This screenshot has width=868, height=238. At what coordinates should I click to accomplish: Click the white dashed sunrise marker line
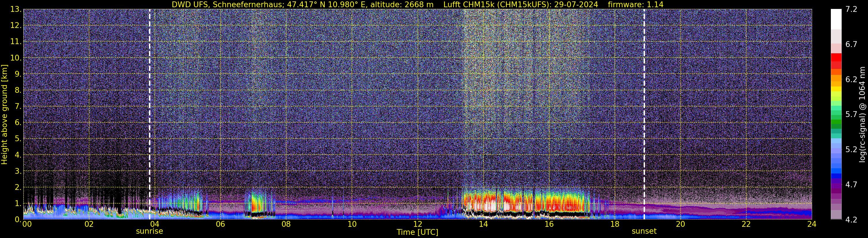tap(149, 114)
